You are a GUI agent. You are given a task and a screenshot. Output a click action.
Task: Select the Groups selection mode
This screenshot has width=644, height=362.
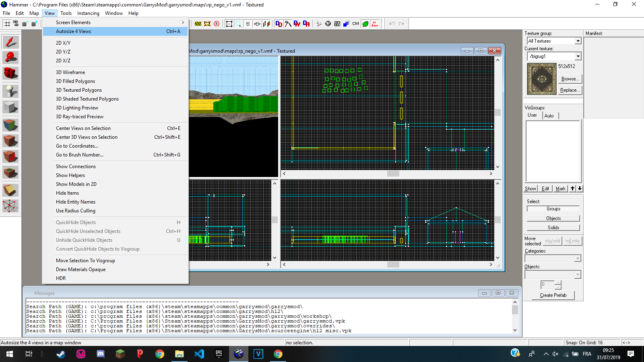[x=553, y=209]
